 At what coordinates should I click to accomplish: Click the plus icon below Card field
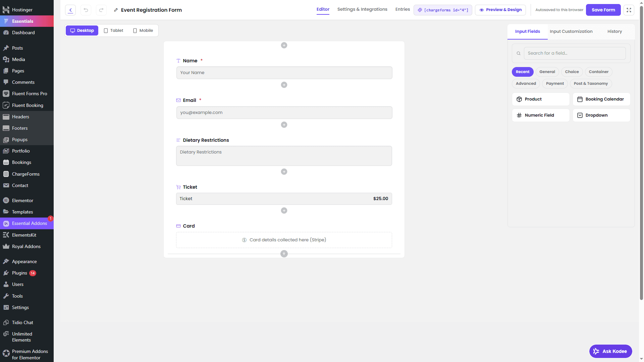284,254
